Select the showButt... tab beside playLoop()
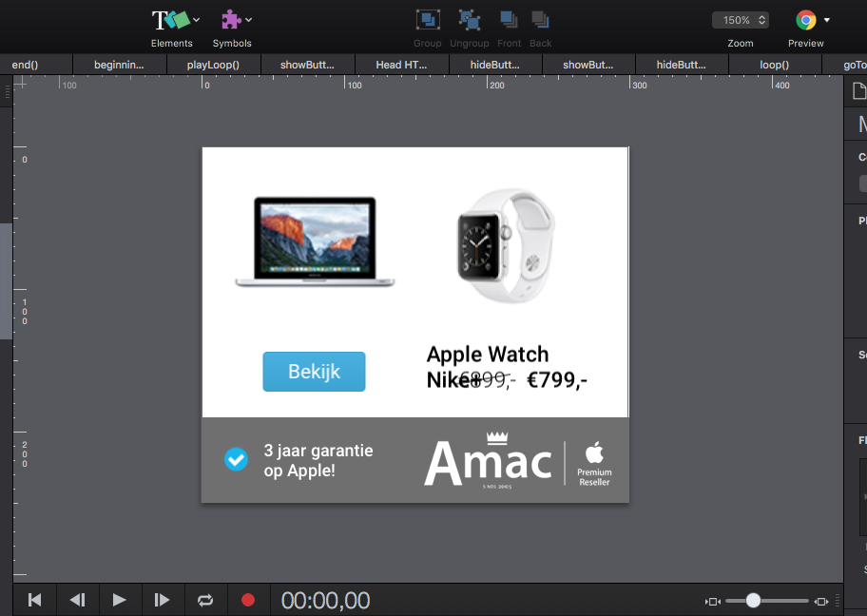 point(307,65)
